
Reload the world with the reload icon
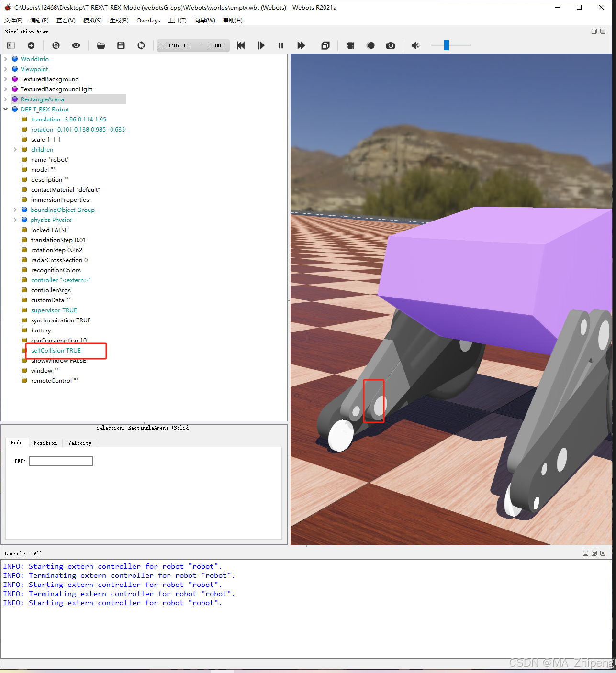coord(141,45)
